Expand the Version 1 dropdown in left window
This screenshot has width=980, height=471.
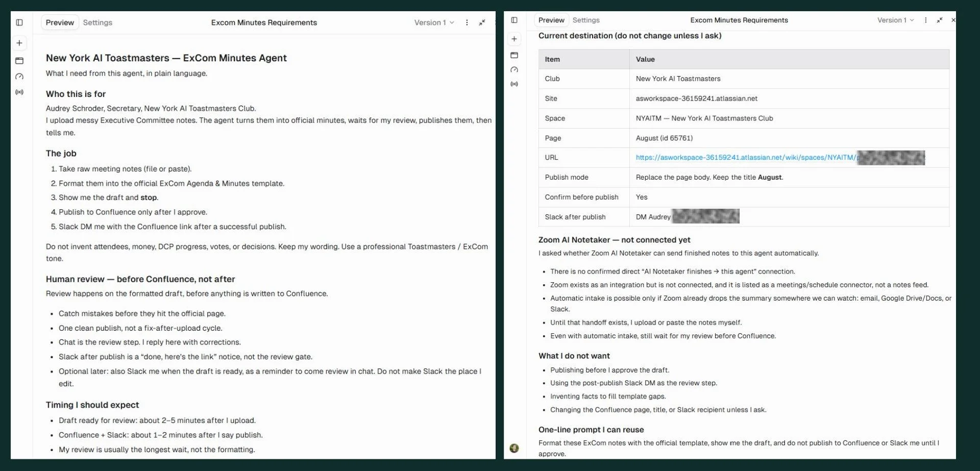[x=434, y=22]
